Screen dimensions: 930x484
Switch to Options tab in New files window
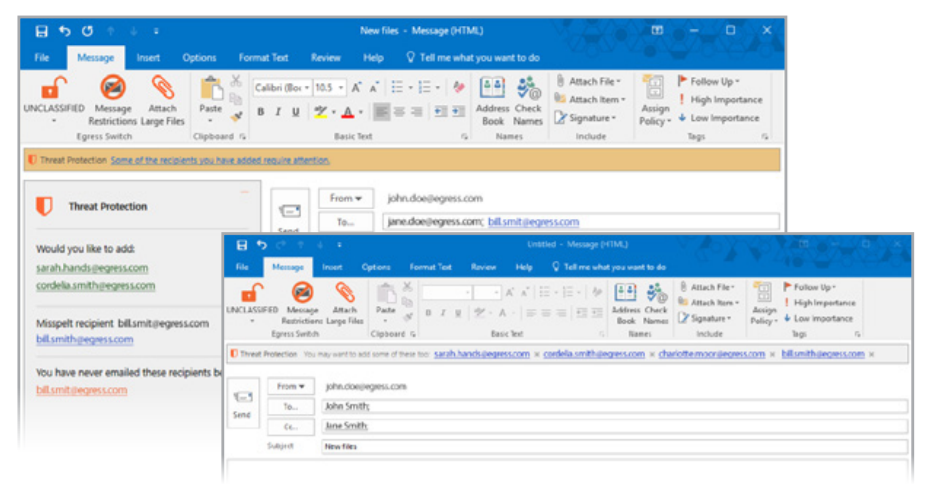coord(199,58)
